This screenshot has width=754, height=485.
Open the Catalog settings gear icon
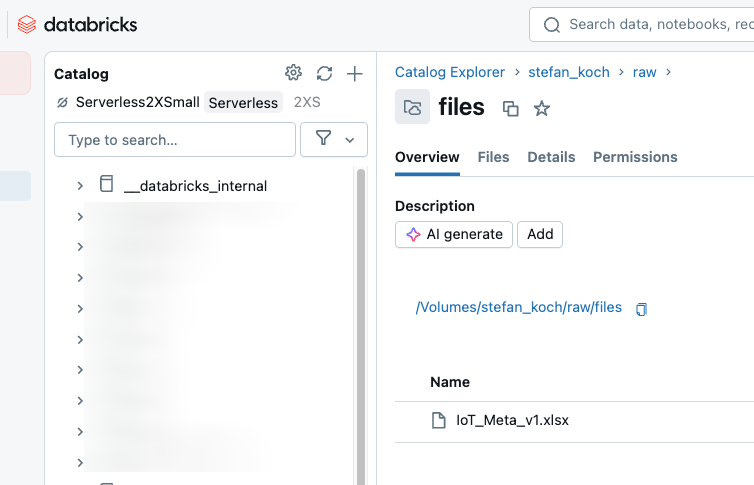[293, 73]
